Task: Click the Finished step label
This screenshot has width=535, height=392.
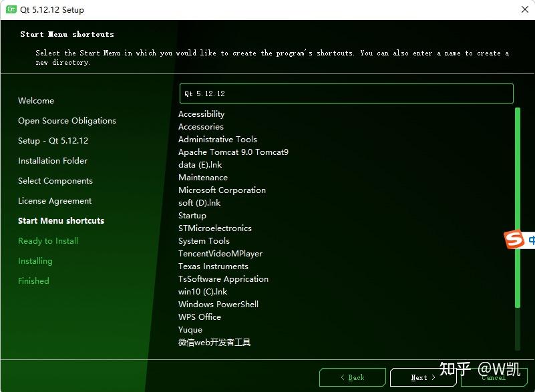Action: pos(33,280)
